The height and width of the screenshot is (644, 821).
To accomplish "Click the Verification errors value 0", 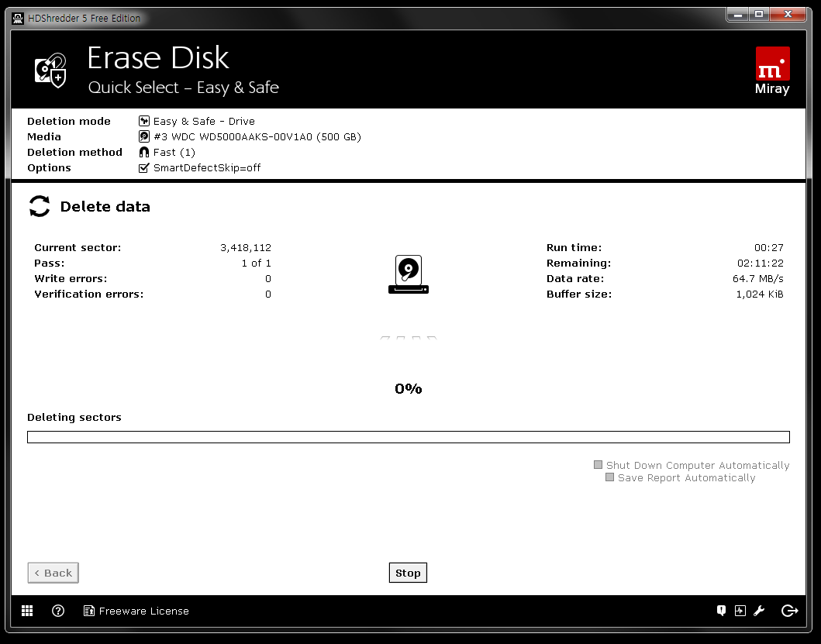I will (x=268, y=294).
